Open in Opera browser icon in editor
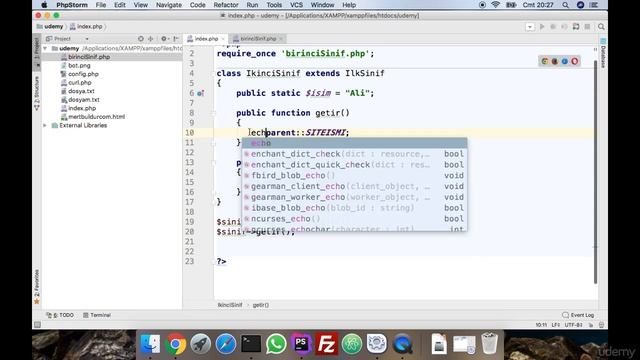640x360 pixels. 575,61
